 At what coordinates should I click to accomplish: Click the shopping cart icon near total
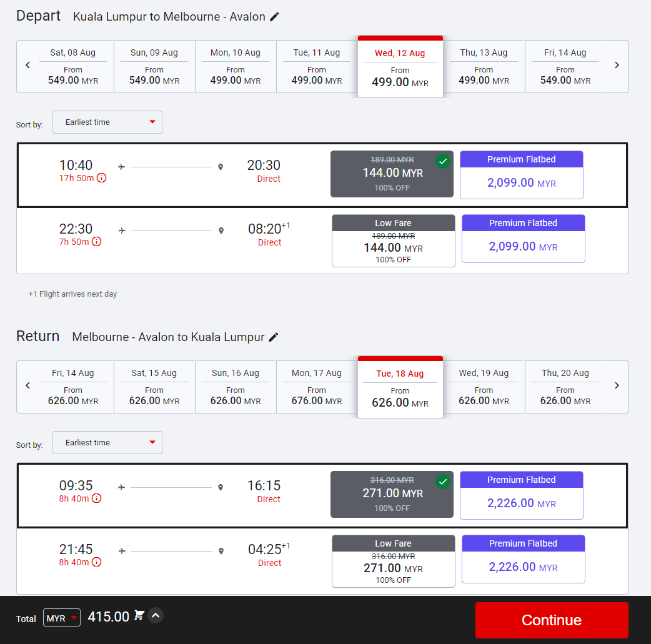pyautogui.click(x=139, y=616)
